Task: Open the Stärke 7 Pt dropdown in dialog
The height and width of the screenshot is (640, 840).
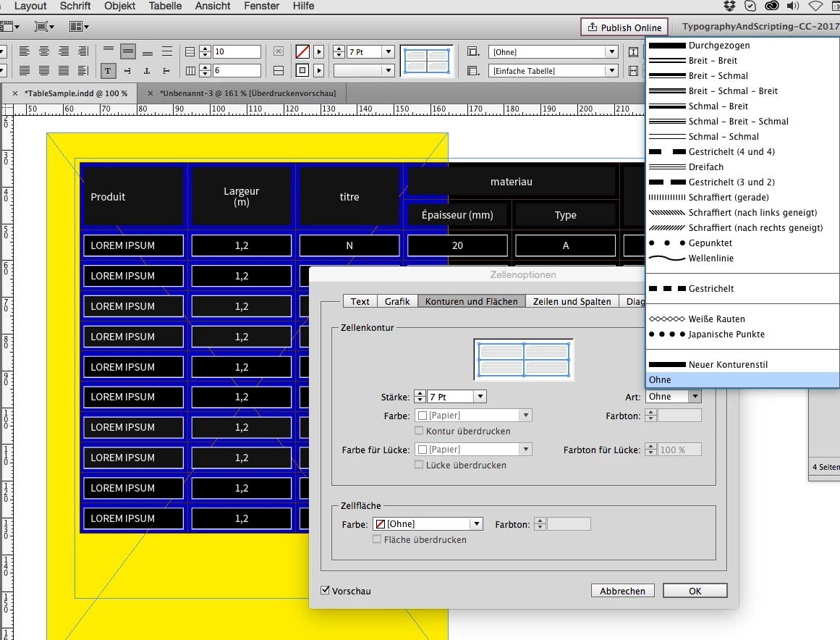Action: point(480,397)
